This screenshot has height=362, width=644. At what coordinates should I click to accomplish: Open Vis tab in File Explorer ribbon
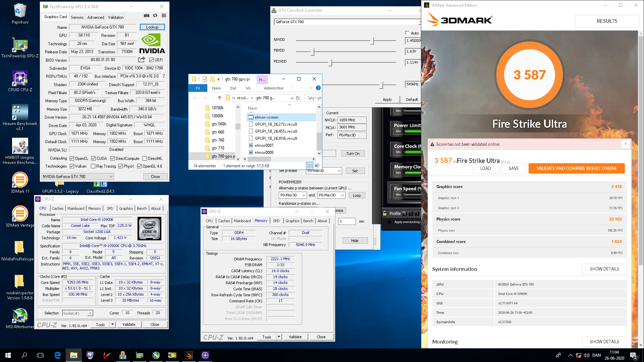tap(248, 88)
